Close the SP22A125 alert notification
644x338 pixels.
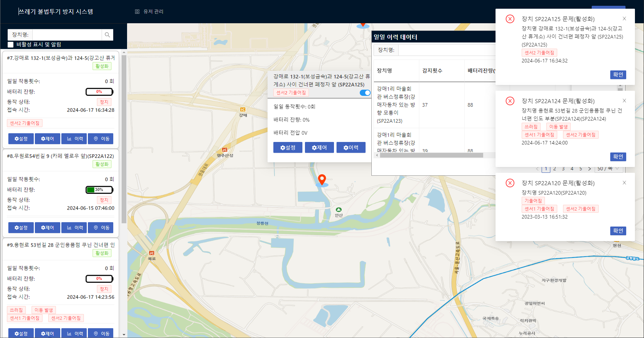624,19
